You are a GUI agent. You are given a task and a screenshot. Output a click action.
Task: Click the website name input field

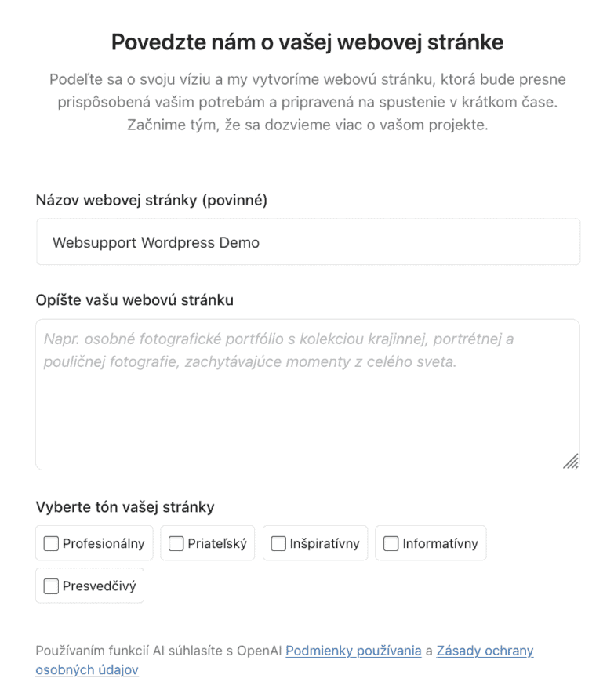307,242
